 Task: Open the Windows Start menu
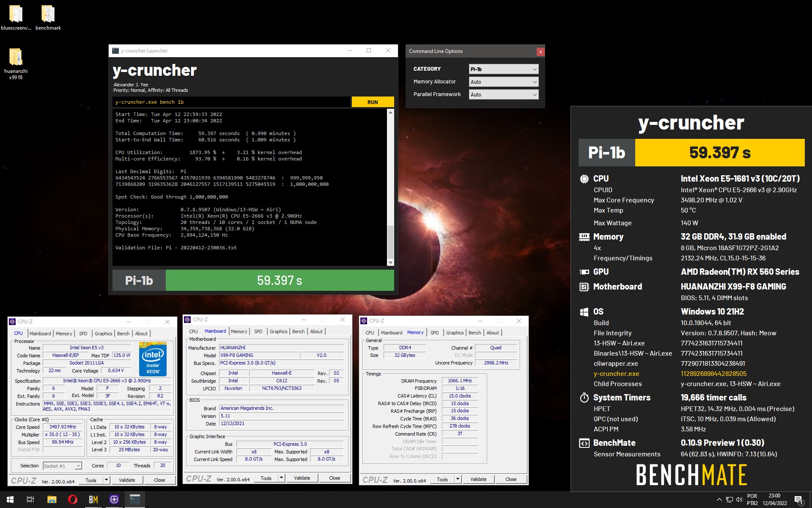10,500
